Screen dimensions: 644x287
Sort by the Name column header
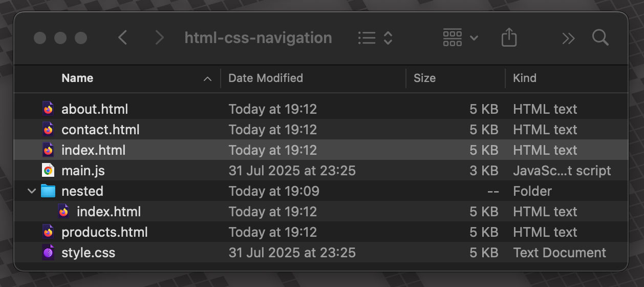(x=77, y=78)
